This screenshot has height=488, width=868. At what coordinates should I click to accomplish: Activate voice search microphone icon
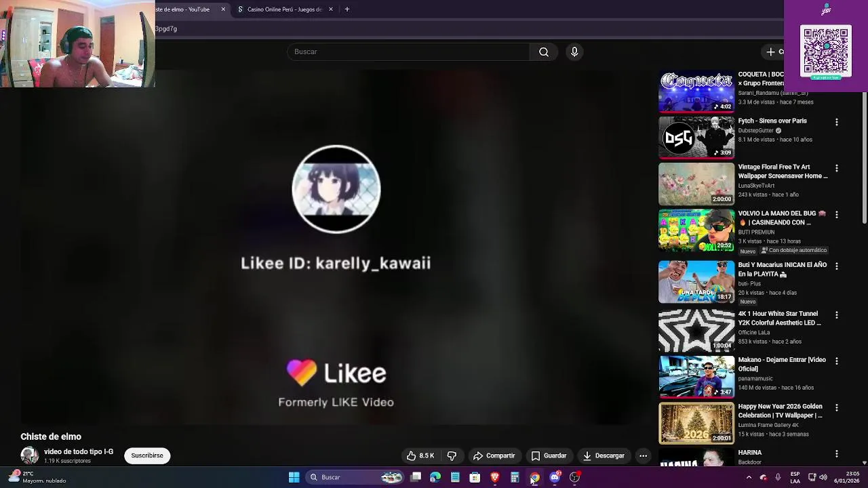tap(574, 52)
